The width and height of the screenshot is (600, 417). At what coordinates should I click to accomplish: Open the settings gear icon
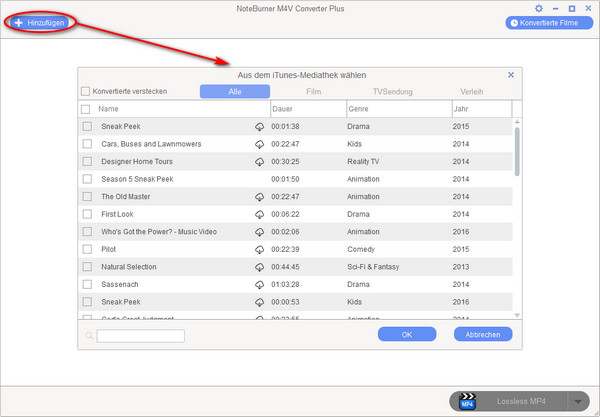pos(538,8)
